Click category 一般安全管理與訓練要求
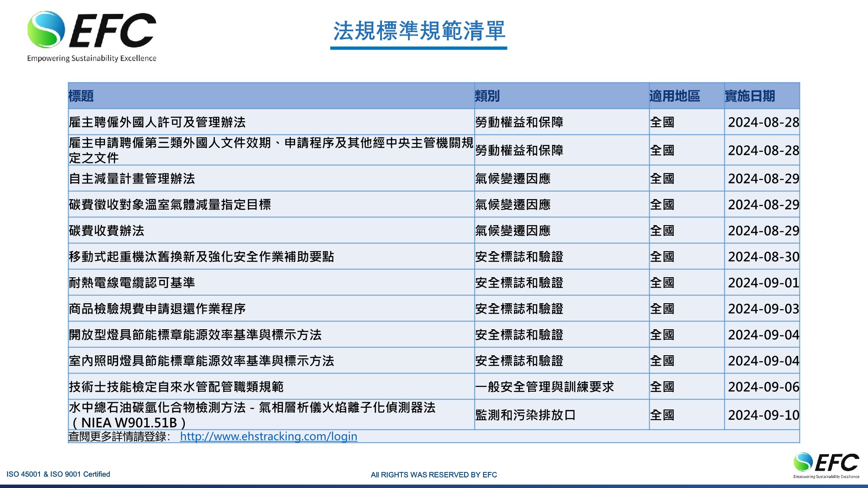868x488 pixels. (x=545, y=386)
